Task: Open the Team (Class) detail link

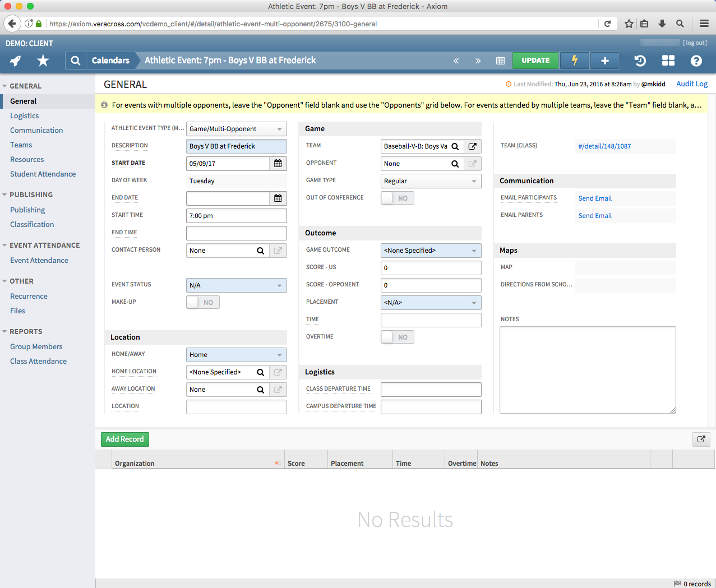Action: [604, 146]
